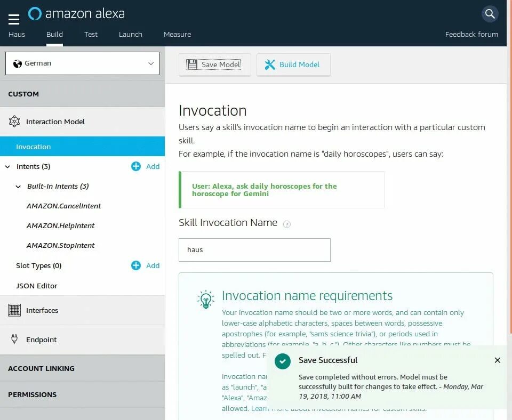Click the Save Model button
The image size is (512, 420).
coord(215,64)
